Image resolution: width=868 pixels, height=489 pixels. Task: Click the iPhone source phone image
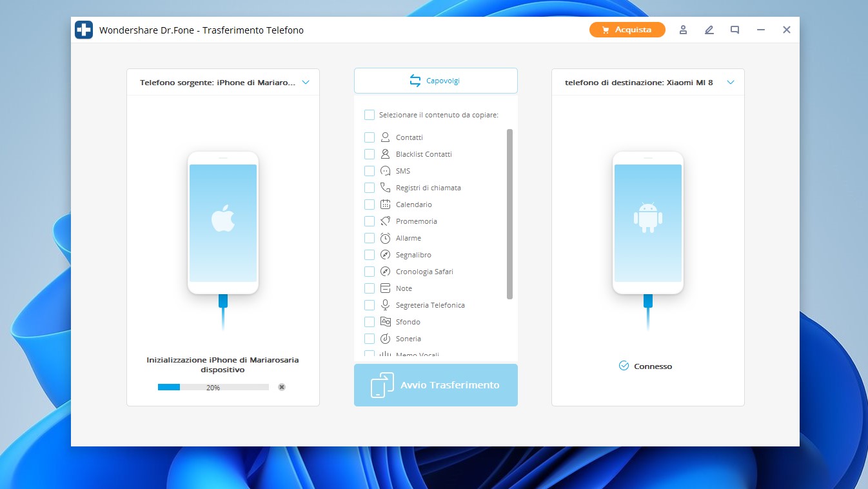click(223, 223)
